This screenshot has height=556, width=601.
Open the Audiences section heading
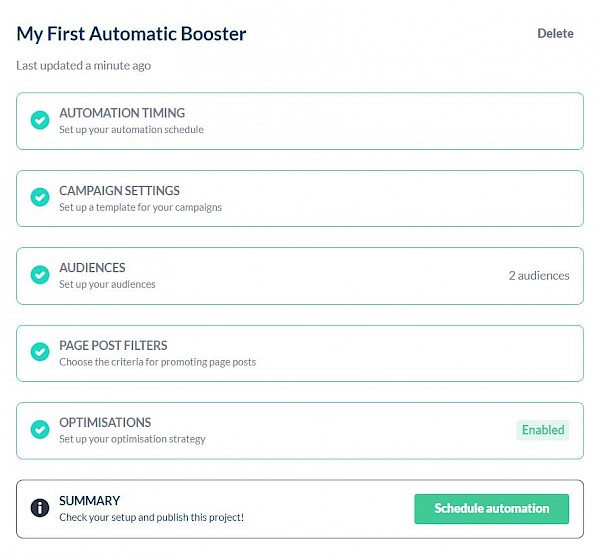coord(92,268)
